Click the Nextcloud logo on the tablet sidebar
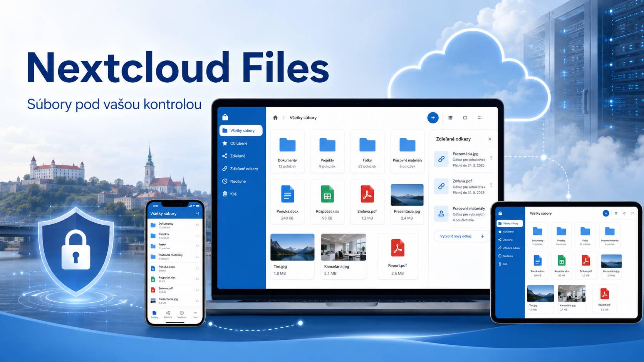The height and width of the screenshot is (362, 644). pyautogui.click(x=500, y=213)
